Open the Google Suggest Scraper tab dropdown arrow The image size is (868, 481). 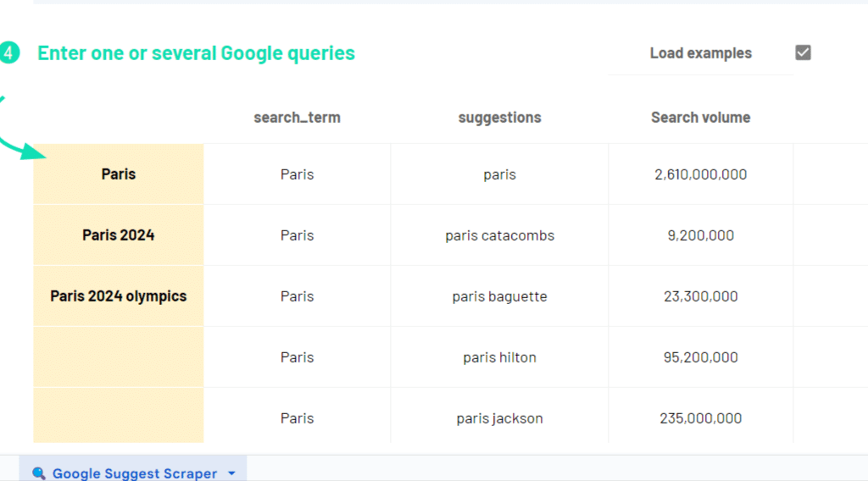pos(232,473)
